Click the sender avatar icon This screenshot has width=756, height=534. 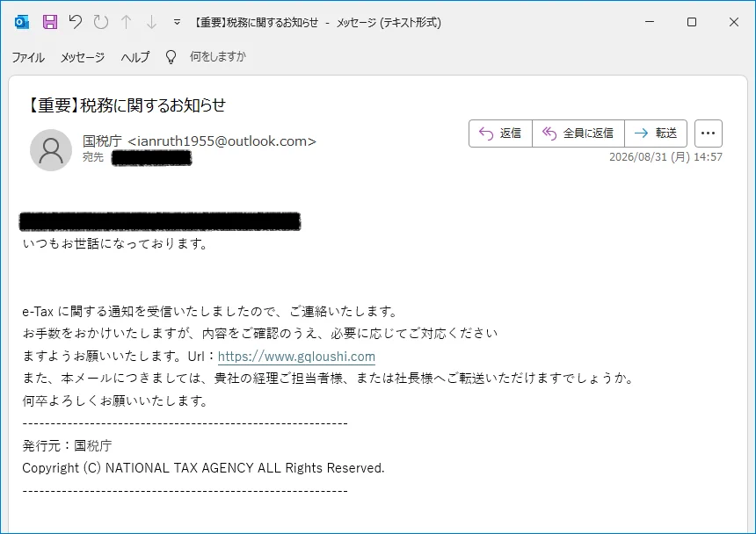[x=51, y=150]
